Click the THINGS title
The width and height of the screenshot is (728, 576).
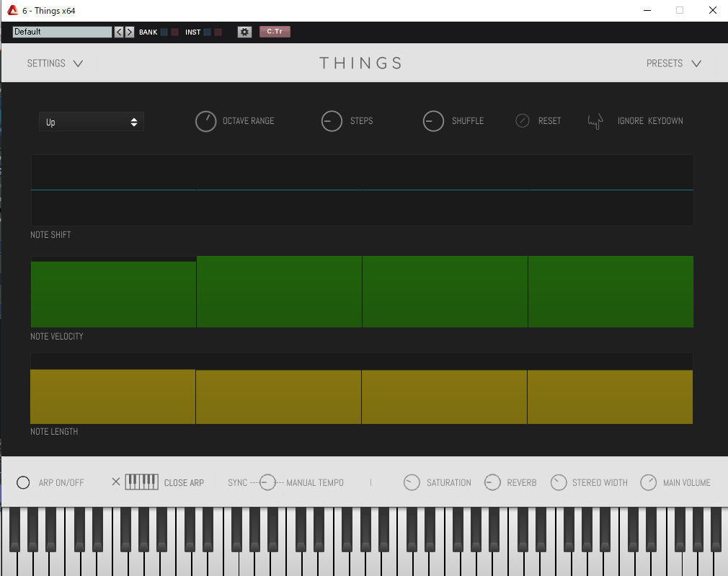point(360,63)
